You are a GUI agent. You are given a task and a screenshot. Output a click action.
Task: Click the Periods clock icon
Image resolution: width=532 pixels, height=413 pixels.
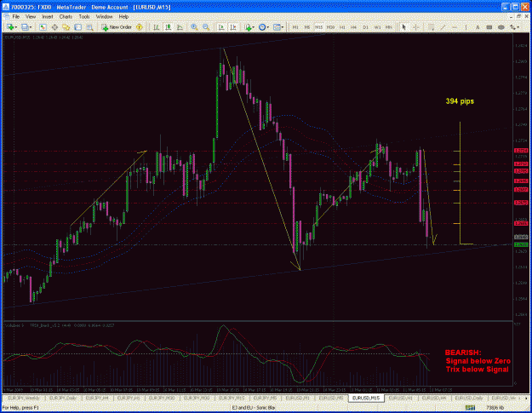tap(262, 27)
